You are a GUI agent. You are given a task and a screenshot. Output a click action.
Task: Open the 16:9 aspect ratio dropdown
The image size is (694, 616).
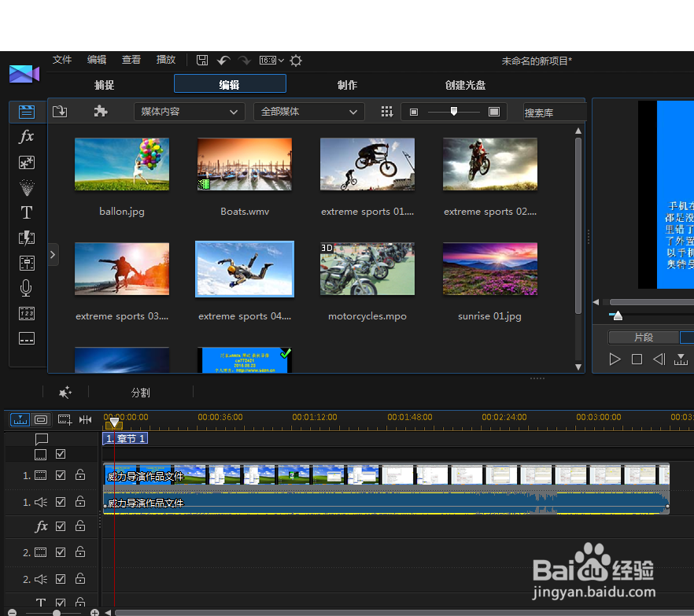[x=271, y=61]
